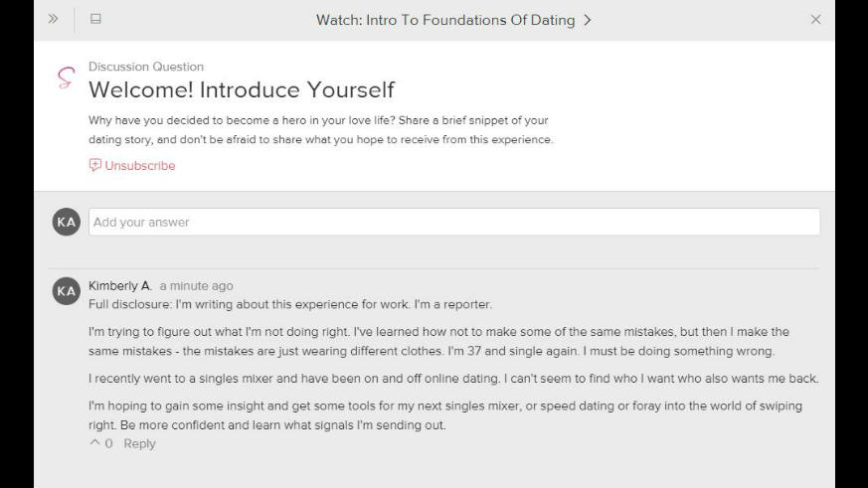Focus the Add your answer field
The image size is (868, 488).
point(454,222)
